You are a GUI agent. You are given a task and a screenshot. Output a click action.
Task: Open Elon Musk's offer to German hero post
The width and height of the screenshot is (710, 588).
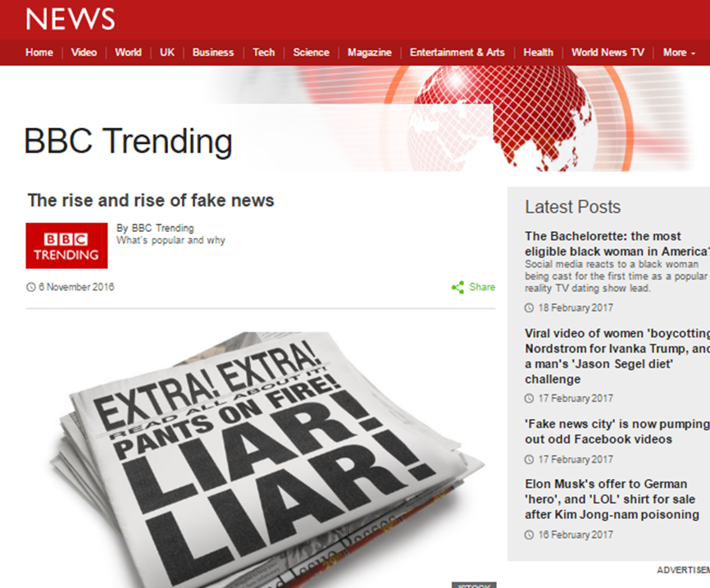(612, 499)
